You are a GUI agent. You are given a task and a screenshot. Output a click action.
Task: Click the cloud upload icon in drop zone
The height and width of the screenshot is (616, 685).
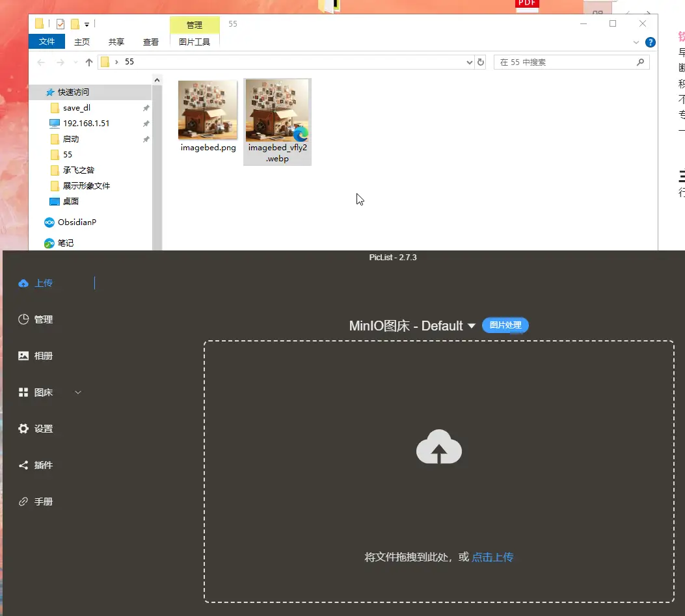click(438, 447)
